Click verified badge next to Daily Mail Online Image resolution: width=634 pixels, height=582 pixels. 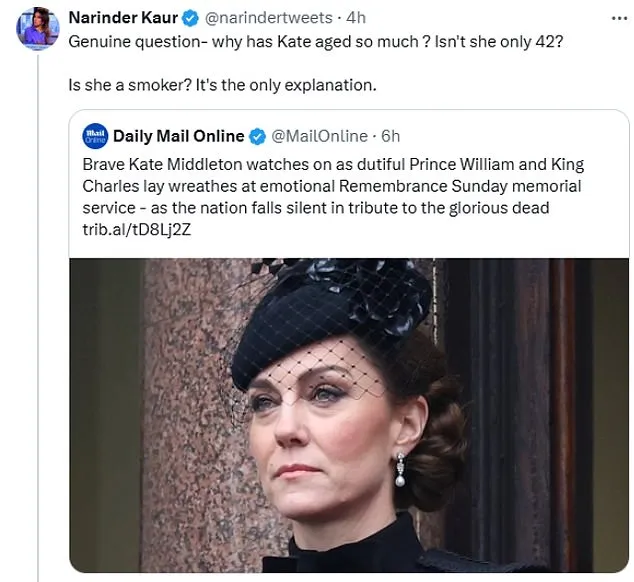(256, 136)
